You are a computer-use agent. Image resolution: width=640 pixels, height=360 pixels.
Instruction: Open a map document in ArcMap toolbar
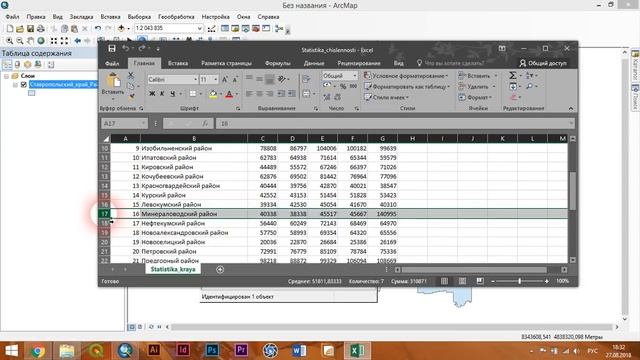[x=20, y=29]
